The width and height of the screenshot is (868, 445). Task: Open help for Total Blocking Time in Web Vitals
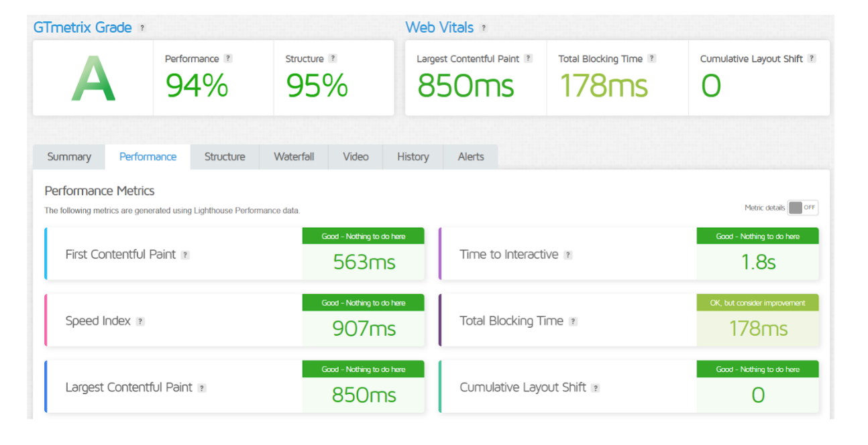(x=652, y=59)
